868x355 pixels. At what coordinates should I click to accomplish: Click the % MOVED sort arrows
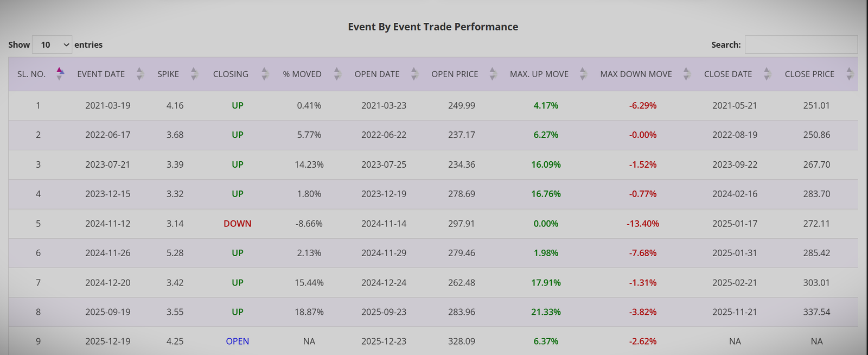(337, 74)
